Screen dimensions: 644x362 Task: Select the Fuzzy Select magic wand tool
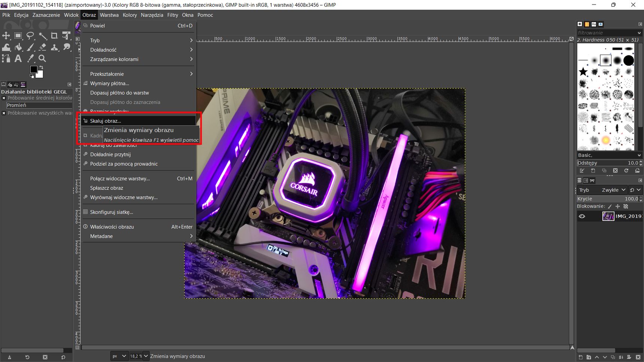[43, 36]
